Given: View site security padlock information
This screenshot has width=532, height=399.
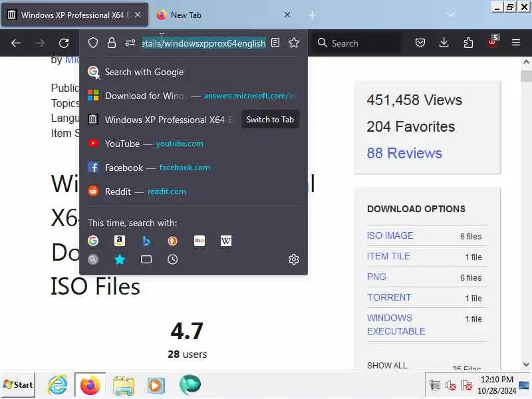Looking at the screenshot, I should (112, 43).
